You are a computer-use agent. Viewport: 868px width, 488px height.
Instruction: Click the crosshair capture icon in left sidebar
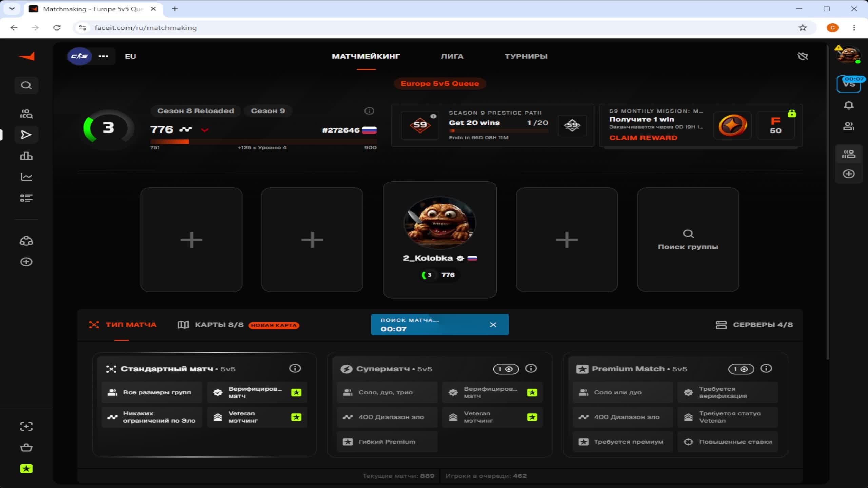pos(26,426)
